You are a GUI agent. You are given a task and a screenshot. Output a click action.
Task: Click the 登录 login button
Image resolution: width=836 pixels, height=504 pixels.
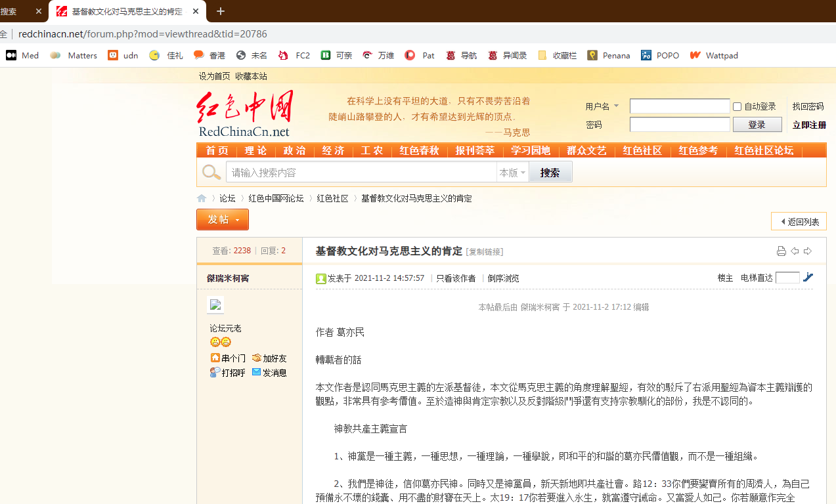(757, 125)
